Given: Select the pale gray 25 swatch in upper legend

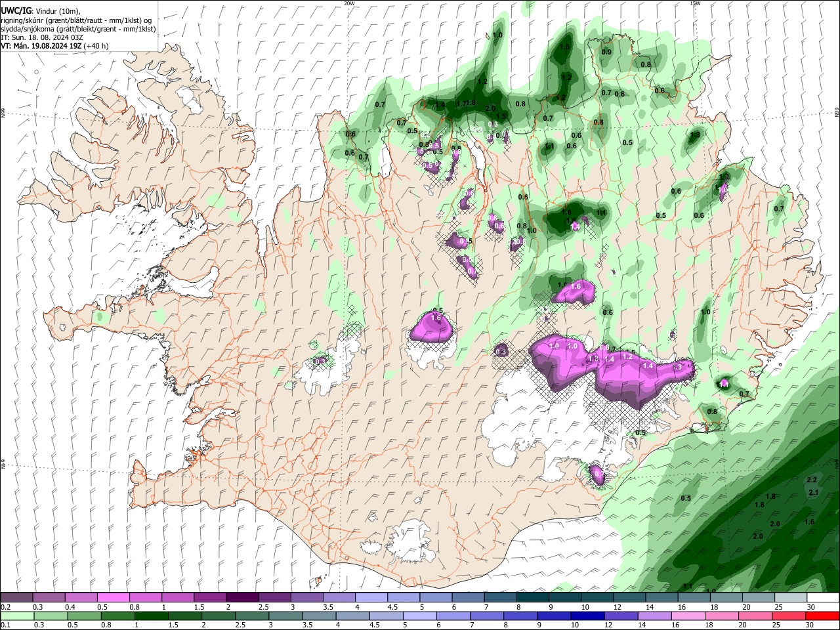Looking at the screenshot, I should [x=791, y=598].
